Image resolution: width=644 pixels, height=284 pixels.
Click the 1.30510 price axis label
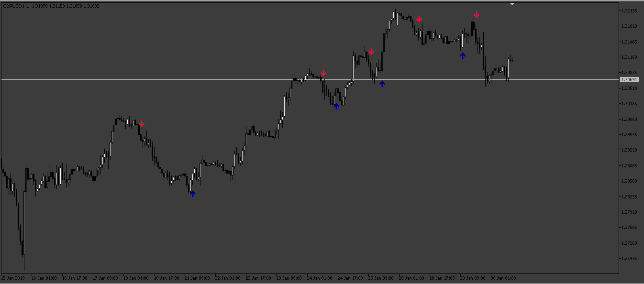pyautogui.click(x=629, y=88)
